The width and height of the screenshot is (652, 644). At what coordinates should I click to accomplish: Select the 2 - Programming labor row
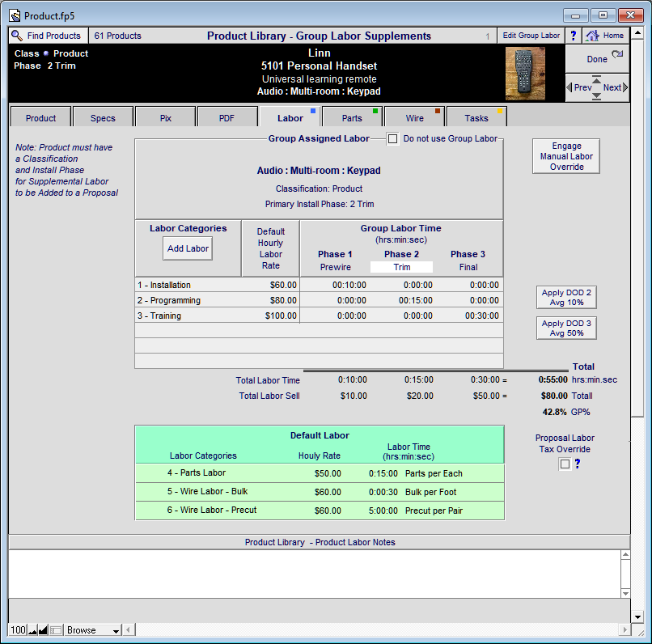(319, 300)
